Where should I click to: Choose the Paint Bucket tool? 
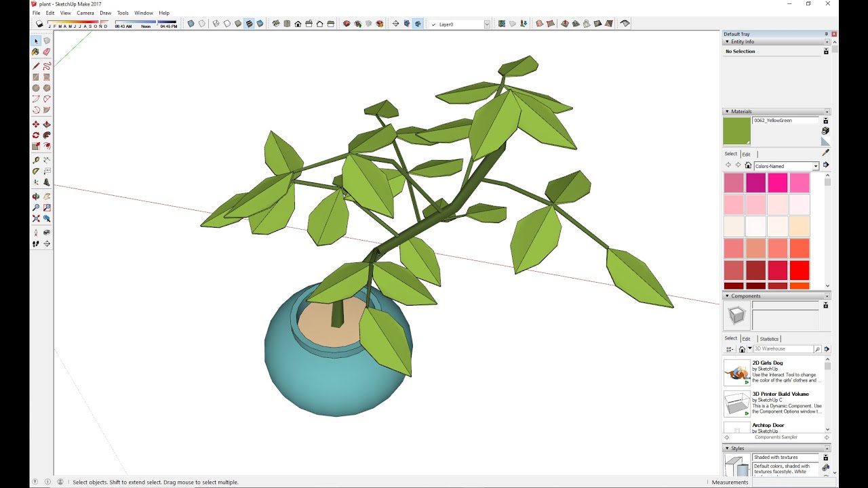click(36, 52)
